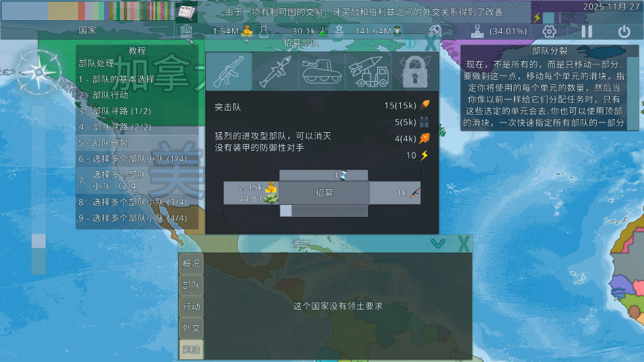Image resolution: width=644 pixels, height=362 pixels.
Task: Click the news ticker headline text
Action: (x=364, y=12)
